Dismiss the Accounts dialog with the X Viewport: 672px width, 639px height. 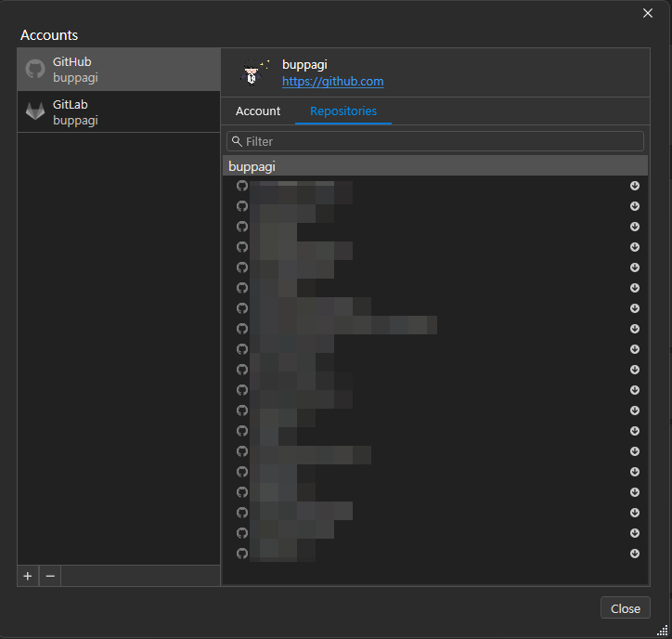pyautogui.click(x=648, y=13)
